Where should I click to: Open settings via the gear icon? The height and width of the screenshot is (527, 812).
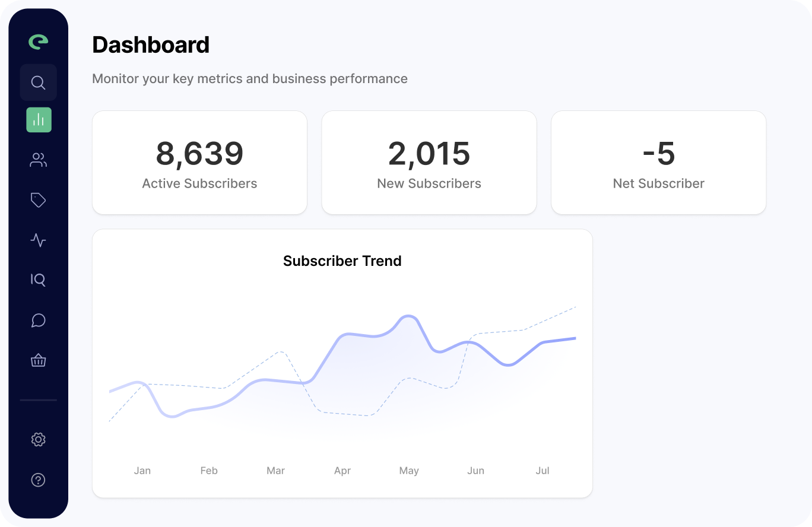pos(39,440)
